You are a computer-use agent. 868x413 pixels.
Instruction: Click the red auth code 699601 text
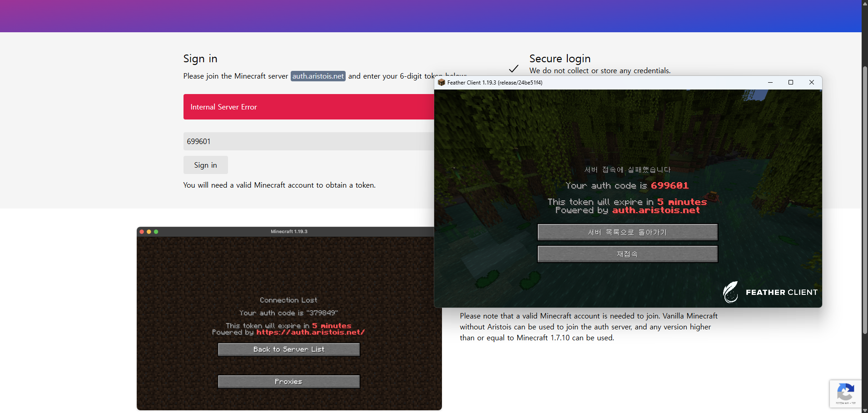pos(670,185)
